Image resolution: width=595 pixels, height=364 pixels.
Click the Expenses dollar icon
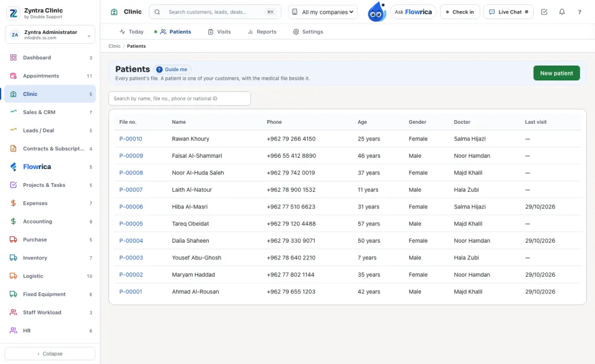13,203
